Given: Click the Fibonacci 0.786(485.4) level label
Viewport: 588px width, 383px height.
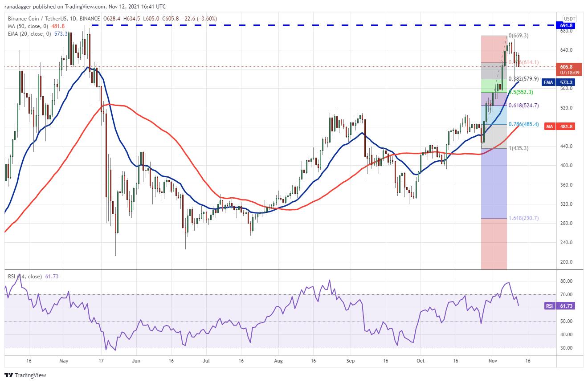Looking at the screenshot, I should click(523, 124).
